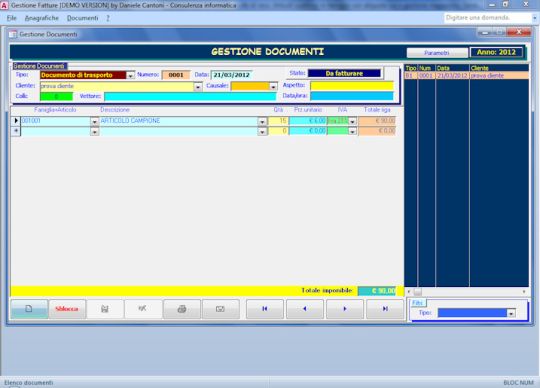540x388 pixels.
Task: Click the list scrollbar left arrow
Action: coord(409,292)
